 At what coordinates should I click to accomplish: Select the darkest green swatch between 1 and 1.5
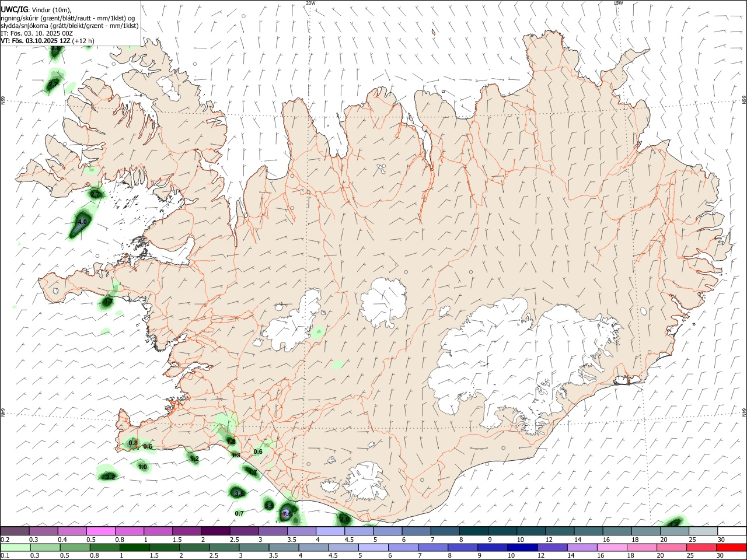[134, 547]
